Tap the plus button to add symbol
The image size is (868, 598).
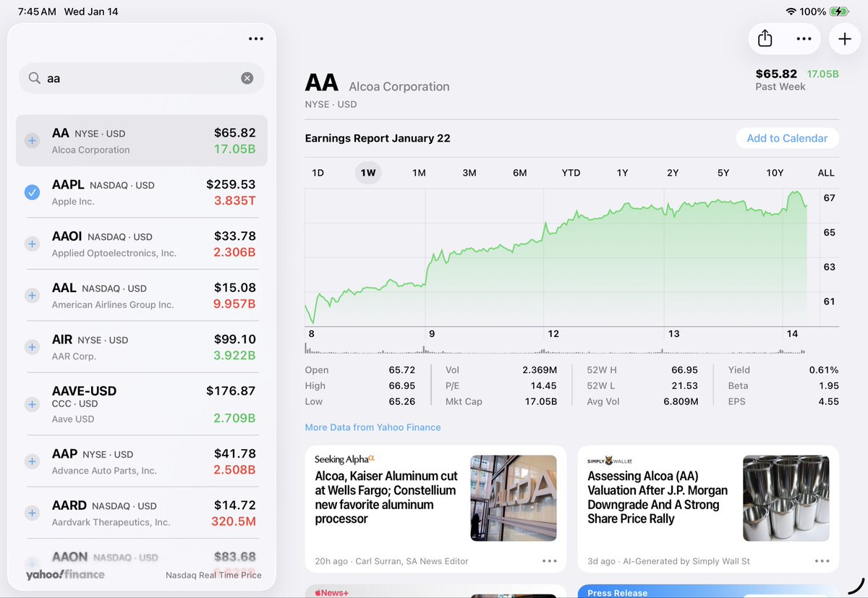click(x=845, y=39)
